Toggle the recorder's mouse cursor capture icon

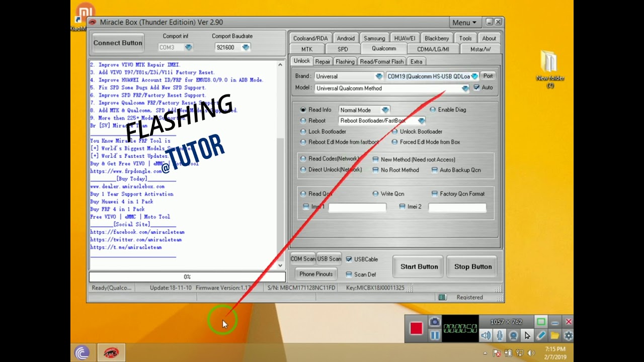[x=527, y=335]
